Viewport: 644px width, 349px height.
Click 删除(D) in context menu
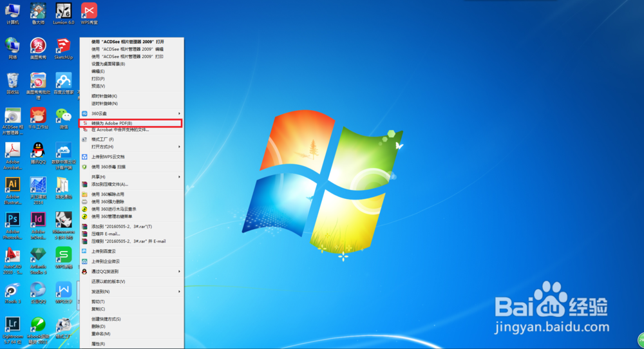[x=131, y=326]
